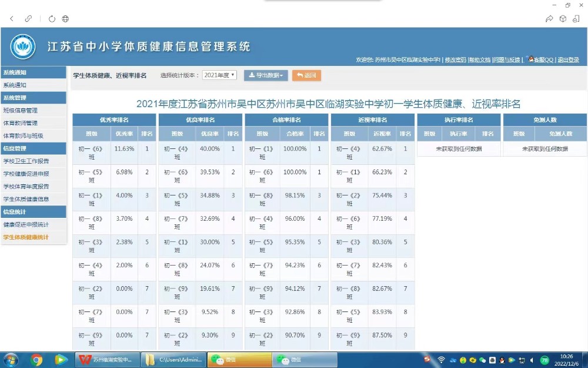
Task: Select the 系统通知 sidebar entry
Action: tap(32, 85)
